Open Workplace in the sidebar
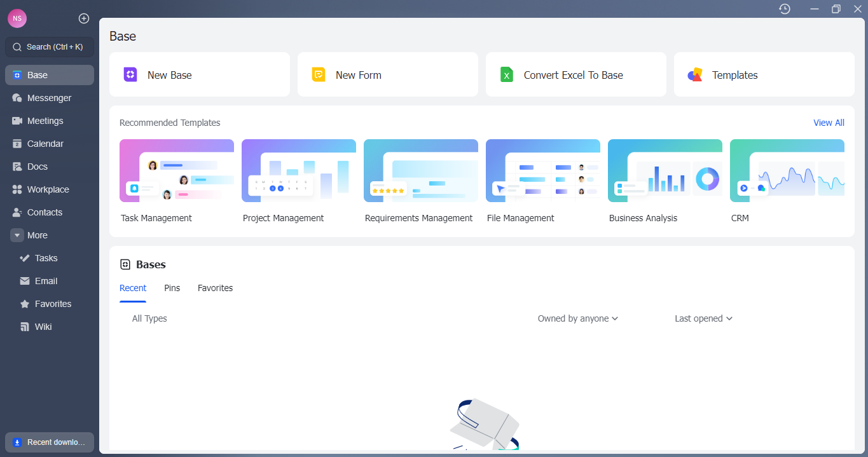Viewport: 868px width, 457px height. point(50,189)
